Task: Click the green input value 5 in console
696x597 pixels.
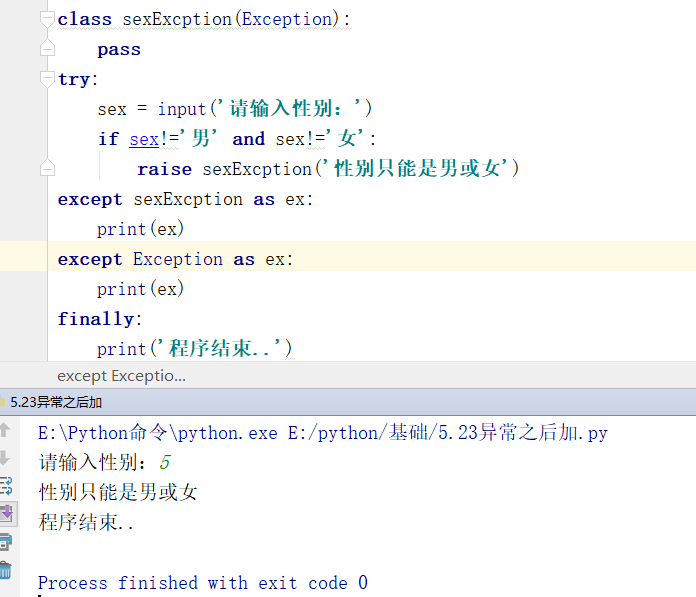Action: pos(165,463)
